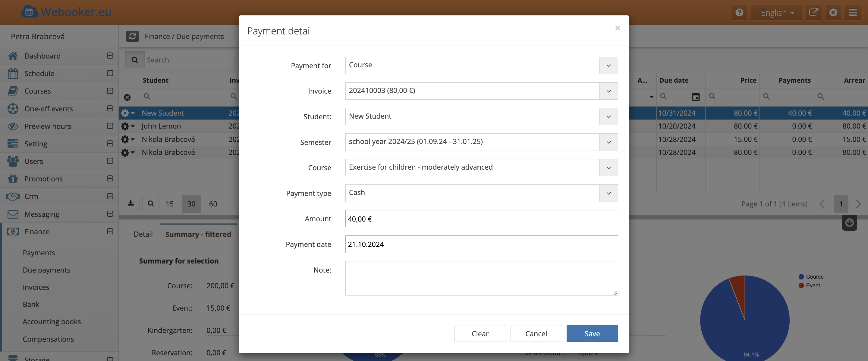Click the open in new window icon
This screenshot has width=868, height=361.
coord(813,12)
